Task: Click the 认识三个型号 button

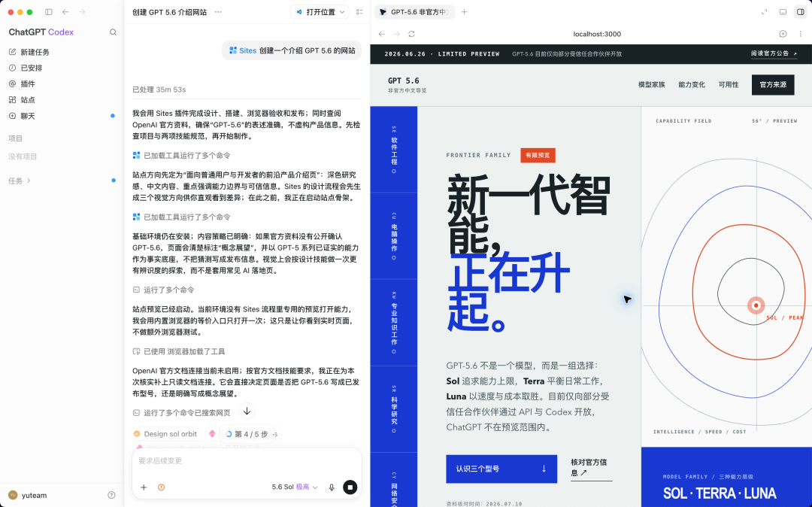Action: [x=501, y=469]
